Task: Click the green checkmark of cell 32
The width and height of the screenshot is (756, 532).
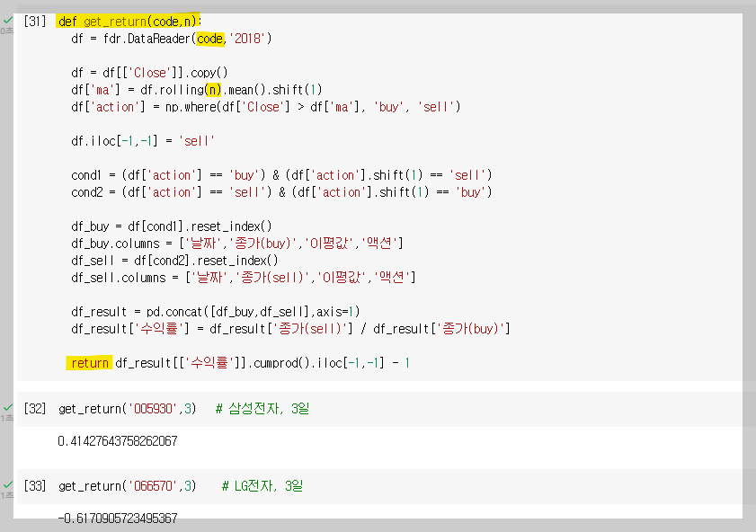Action: tap(8, 408)
